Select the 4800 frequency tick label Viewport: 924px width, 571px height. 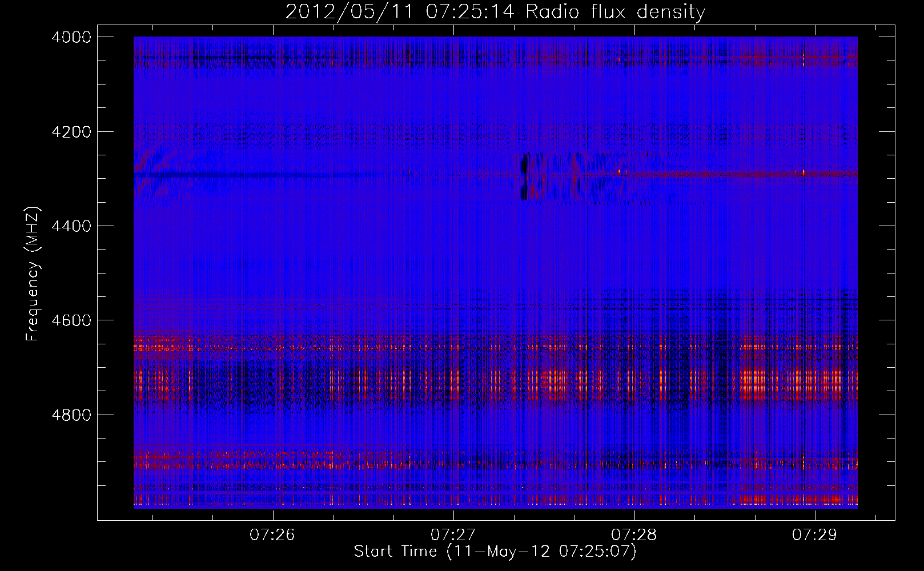click(x=71, y=415)
